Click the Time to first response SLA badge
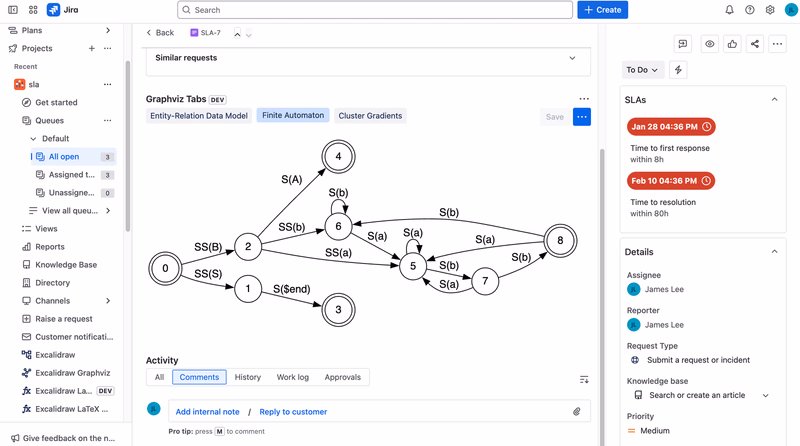The width and height of the screenshot is (800, 446). tap(671, 127)
